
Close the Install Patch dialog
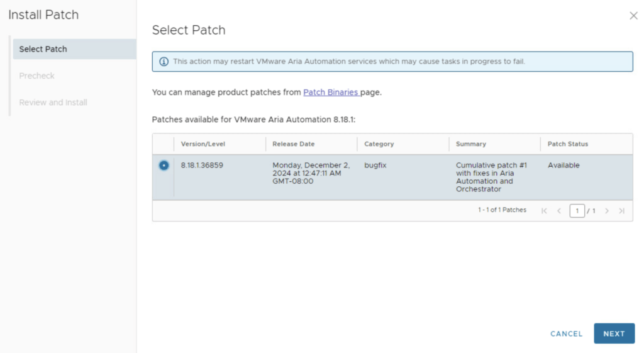point(633,16)
